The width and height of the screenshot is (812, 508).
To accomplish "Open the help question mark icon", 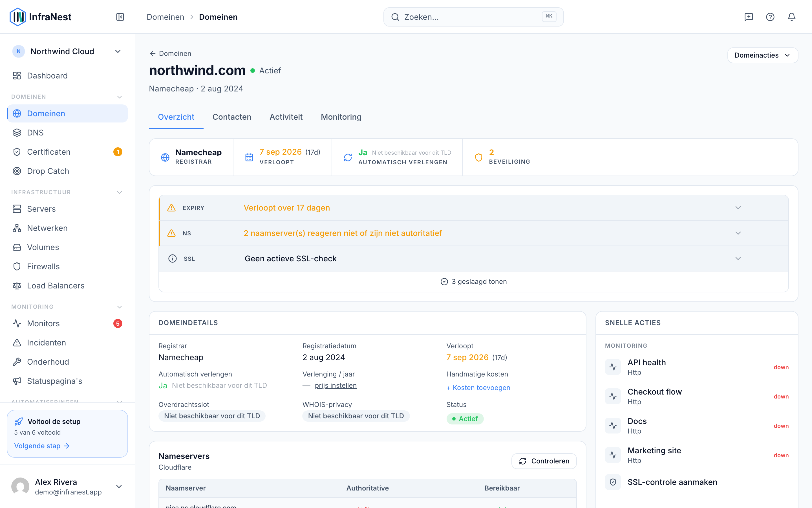I will [770, 17].
